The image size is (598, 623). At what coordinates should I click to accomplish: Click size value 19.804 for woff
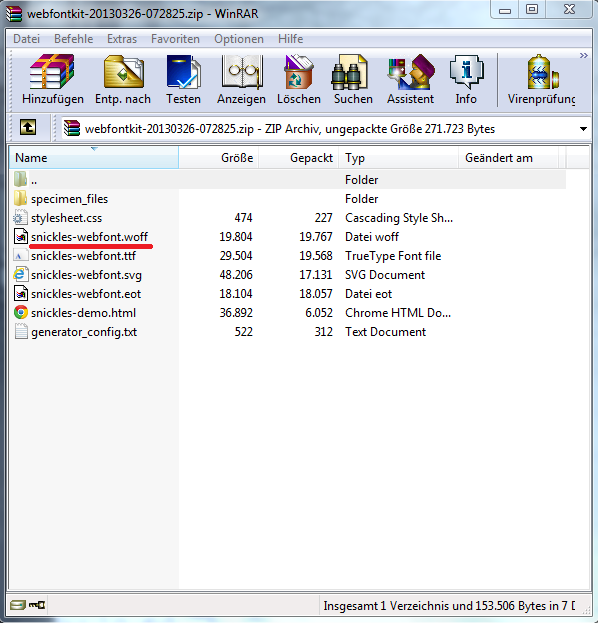[x=236, y=237]
